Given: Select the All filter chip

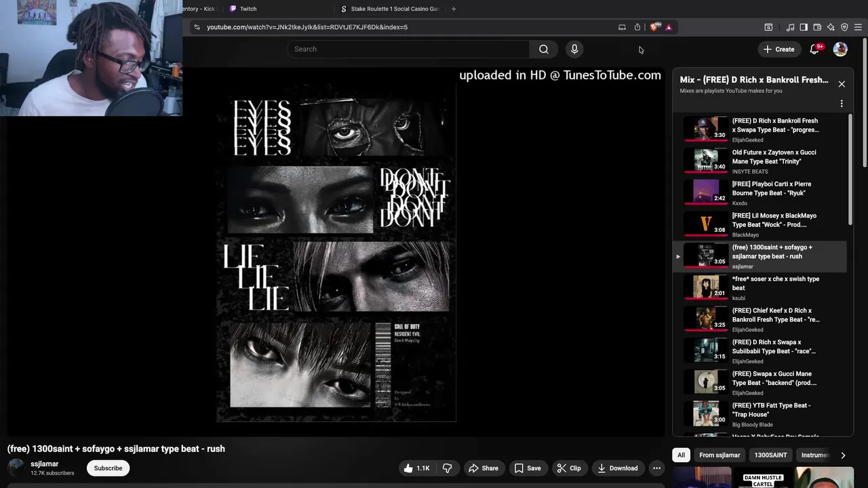Looking at the screenshot, I should click(x=681, y=455).
